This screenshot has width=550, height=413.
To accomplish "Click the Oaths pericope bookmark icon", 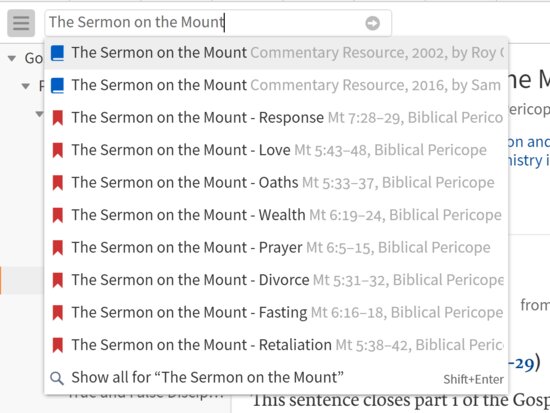I will 58,183.
